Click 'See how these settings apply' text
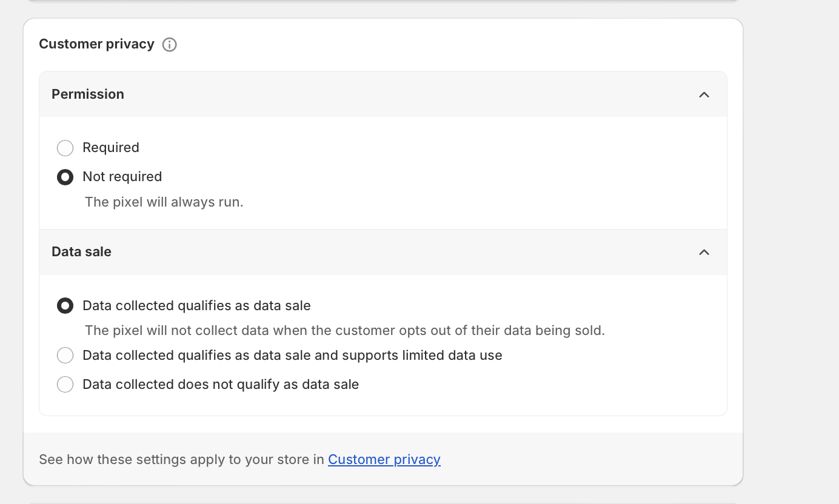Image resolution: width=839 pixels, height=504 pixels. tap(182, 459)
